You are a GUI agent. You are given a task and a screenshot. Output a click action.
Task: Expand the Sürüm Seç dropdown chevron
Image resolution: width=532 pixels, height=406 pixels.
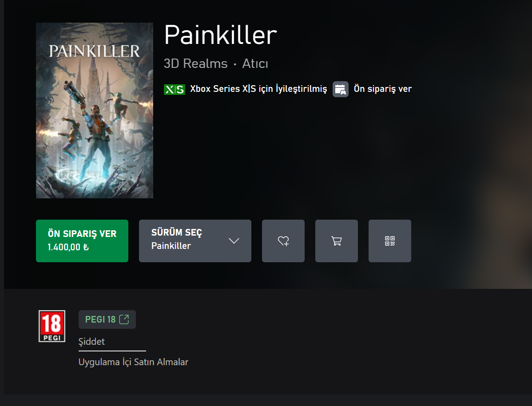(x=234, y=241)
